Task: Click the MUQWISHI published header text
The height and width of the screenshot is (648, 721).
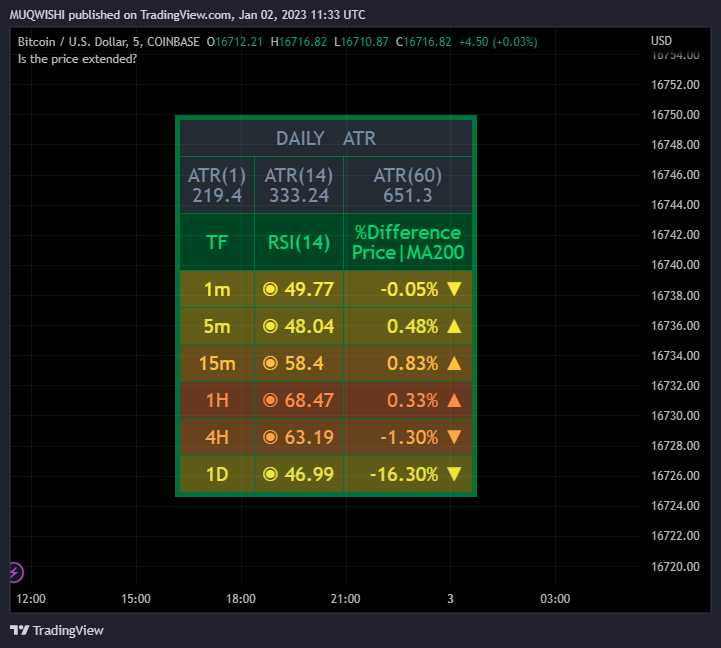Action: [x=188, y=15]
